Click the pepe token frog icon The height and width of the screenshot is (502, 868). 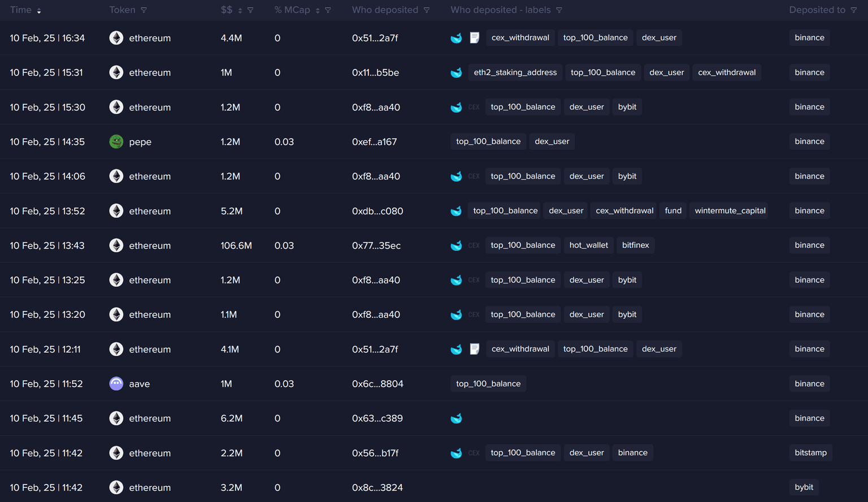116,142
